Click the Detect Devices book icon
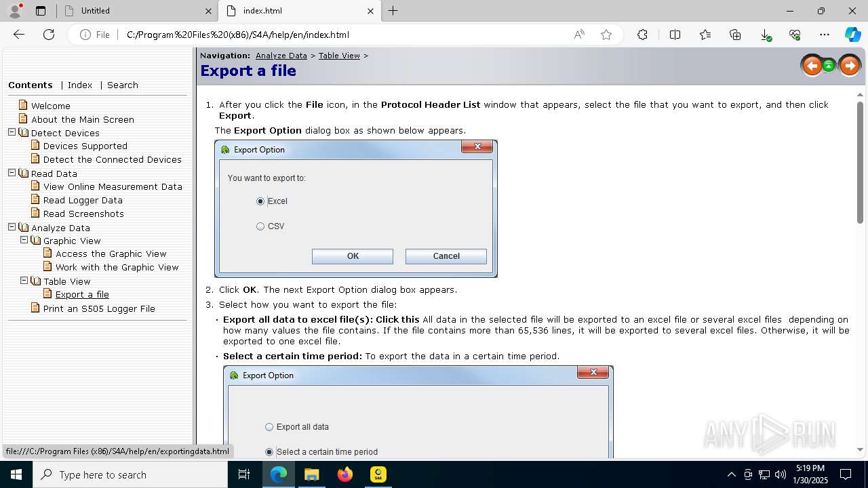 click(24, 132)
